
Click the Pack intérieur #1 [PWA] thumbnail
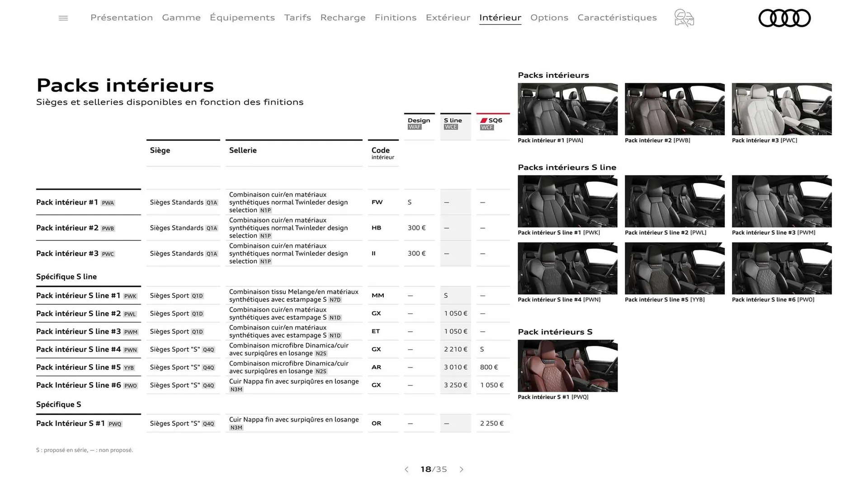pyautogui.click(x=567, y=108)
